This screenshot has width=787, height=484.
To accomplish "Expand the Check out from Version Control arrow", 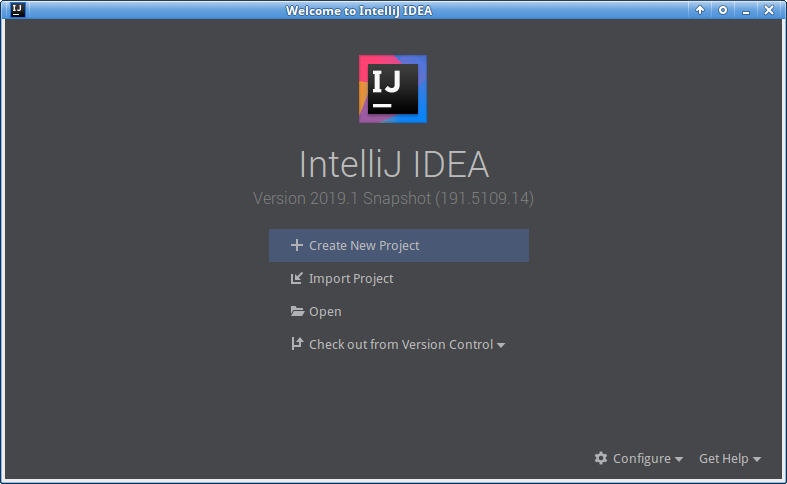I will [x=501, y=345].
